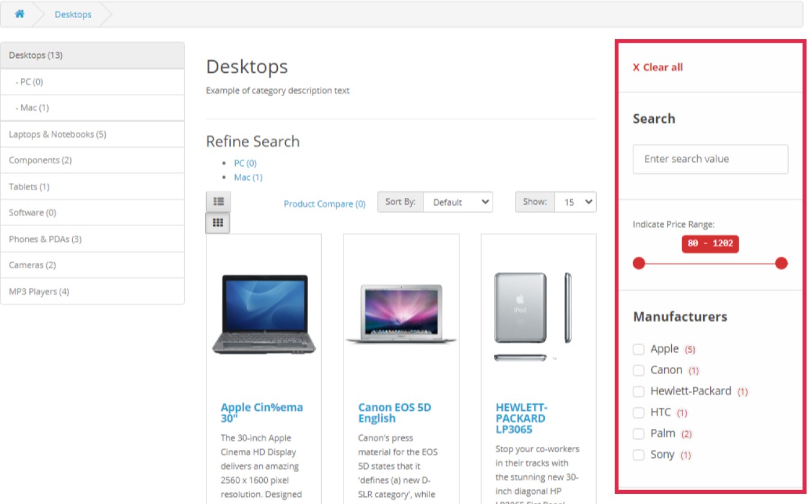Click the minimum price slider handle

click(639, 263)
